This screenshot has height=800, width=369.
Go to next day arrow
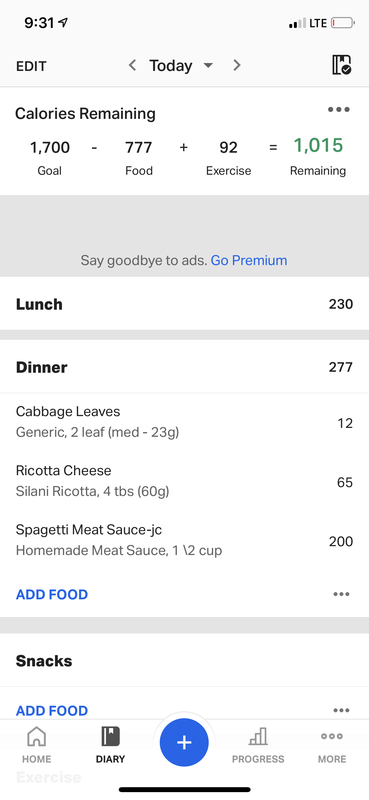tap(236, 65)
